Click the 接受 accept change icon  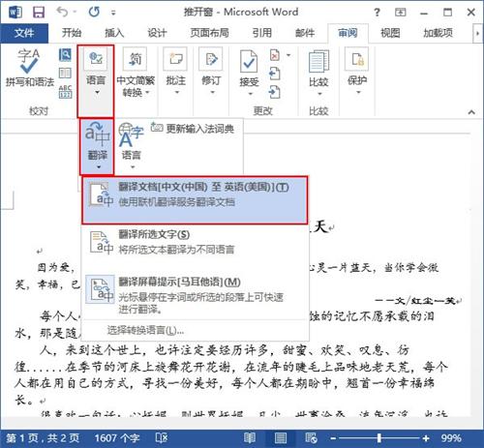click(249, 61)
